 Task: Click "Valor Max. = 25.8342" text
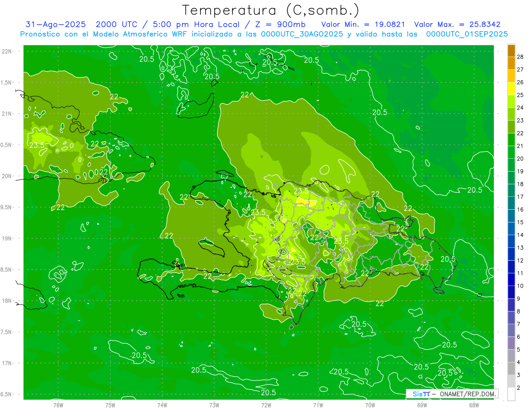pos(458,24)
